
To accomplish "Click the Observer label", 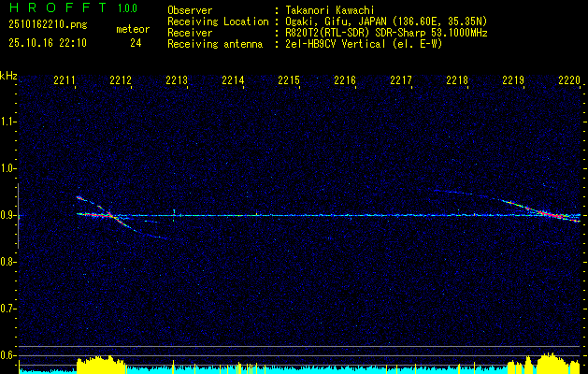I will point(190,10).
